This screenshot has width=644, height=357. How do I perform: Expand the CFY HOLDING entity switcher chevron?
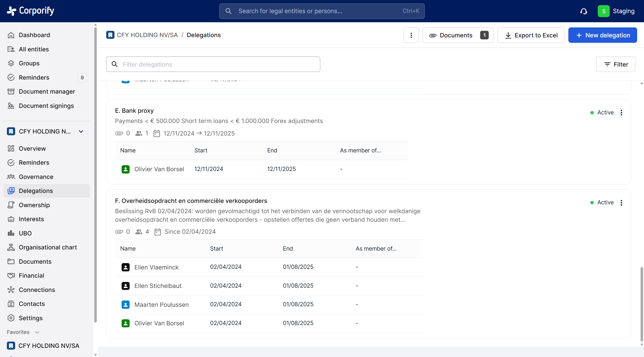(81, 131)
